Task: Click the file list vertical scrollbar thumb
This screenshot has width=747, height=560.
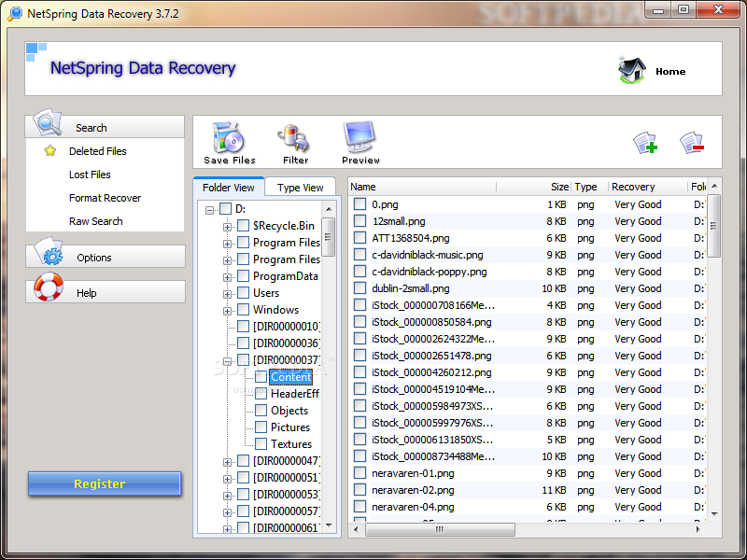Action: tap(713, 226)
